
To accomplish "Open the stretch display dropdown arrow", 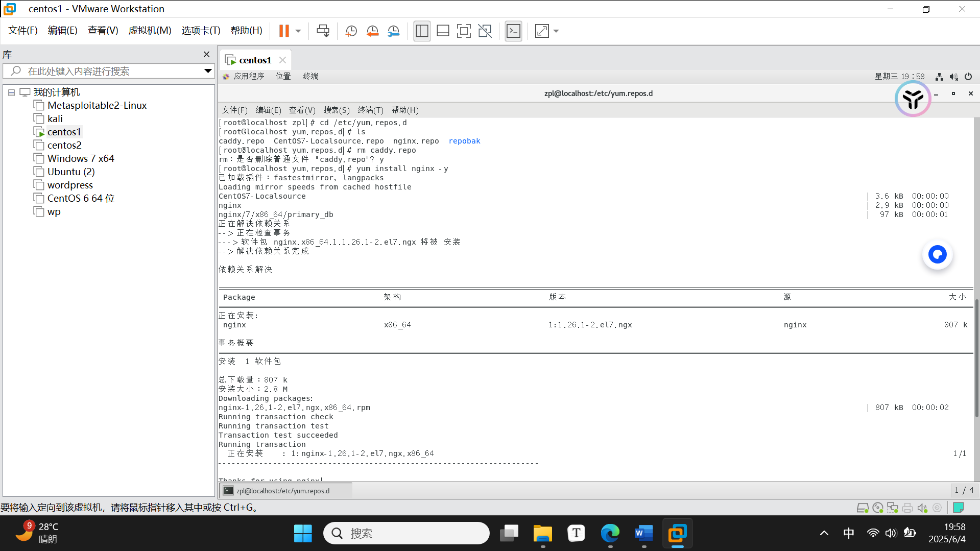I will [556, 31].
